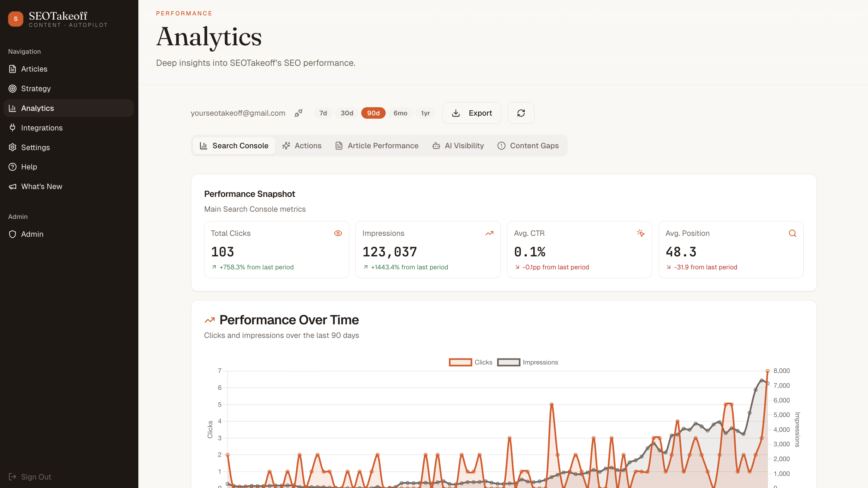868x488 pixels.
Task: Click the yourseotakeoff@gmail.com account text
Action: [238, 113]
